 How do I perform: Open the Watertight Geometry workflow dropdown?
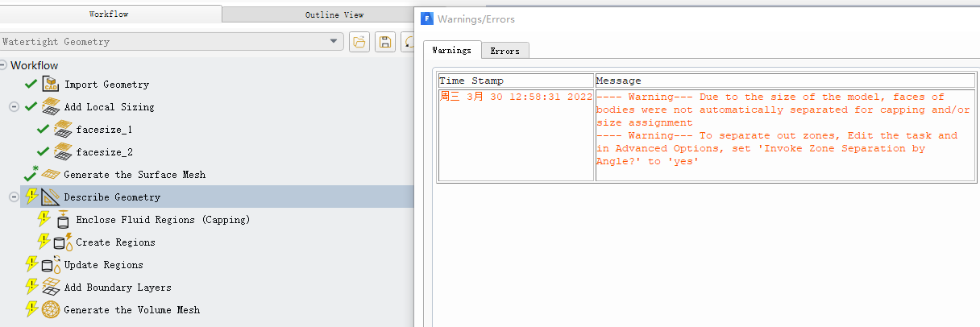point(334,42)
